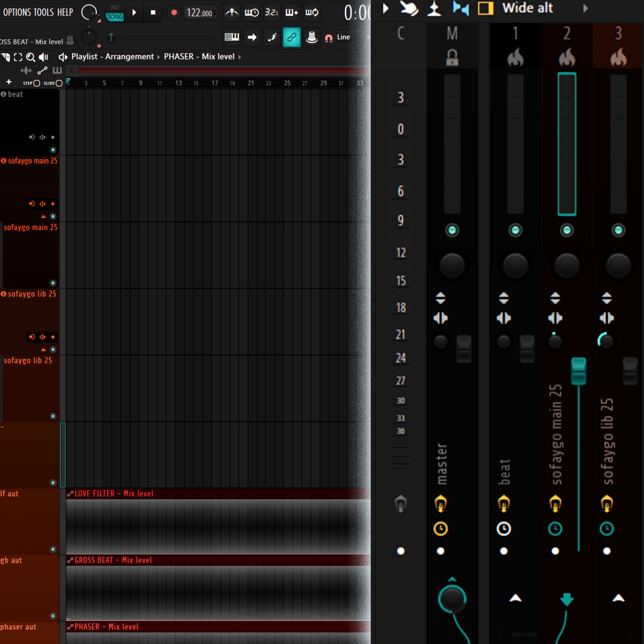
Task: Toggle the link multi-controllers chain icon
Action: (x=291, y=37)
